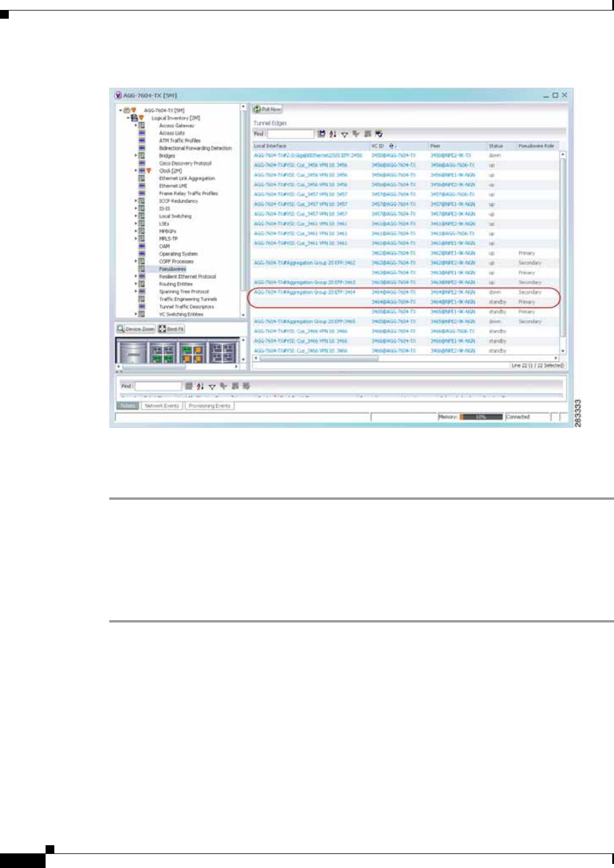Expand the Clock [2M] tree node
614x868 pixels.
[x=136, y=171]
